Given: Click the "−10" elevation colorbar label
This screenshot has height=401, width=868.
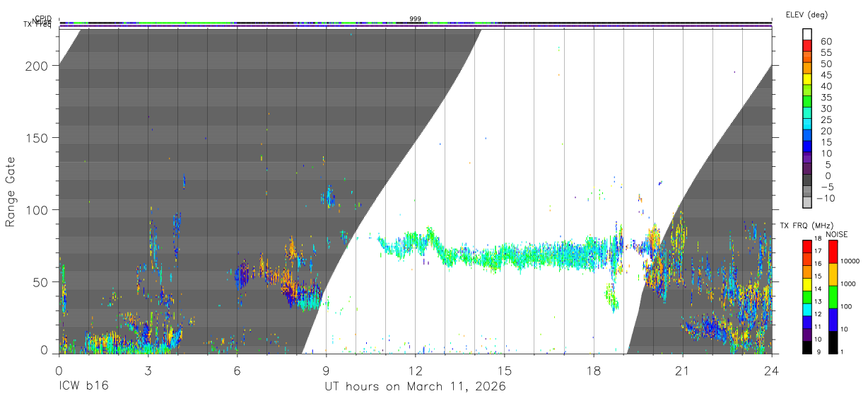Looking at the screenshot, I should [x=826, y=199].
